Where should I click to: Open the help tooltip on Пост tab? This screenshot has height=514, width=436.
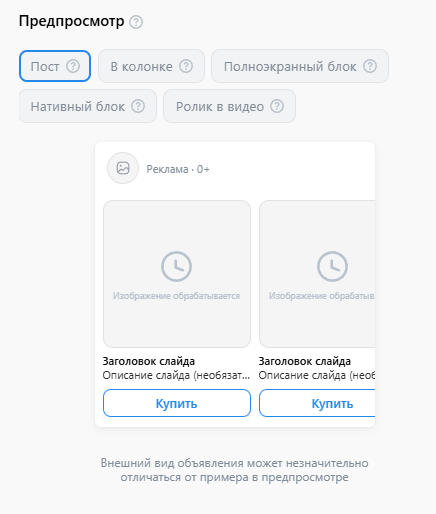[73, 66]
